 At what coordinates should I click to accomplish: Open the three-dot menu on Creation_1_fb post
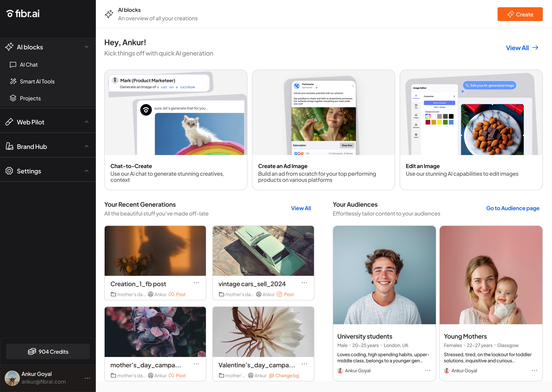point(196,283)
